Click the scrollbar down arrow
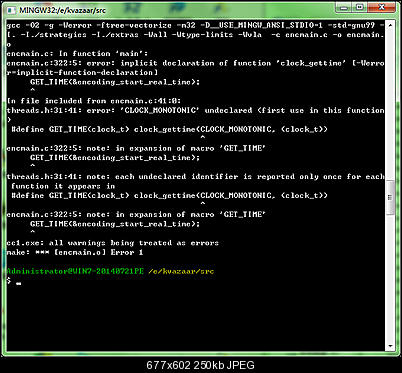402x373 pixels. pyautogui.click(x=391, y=346)
